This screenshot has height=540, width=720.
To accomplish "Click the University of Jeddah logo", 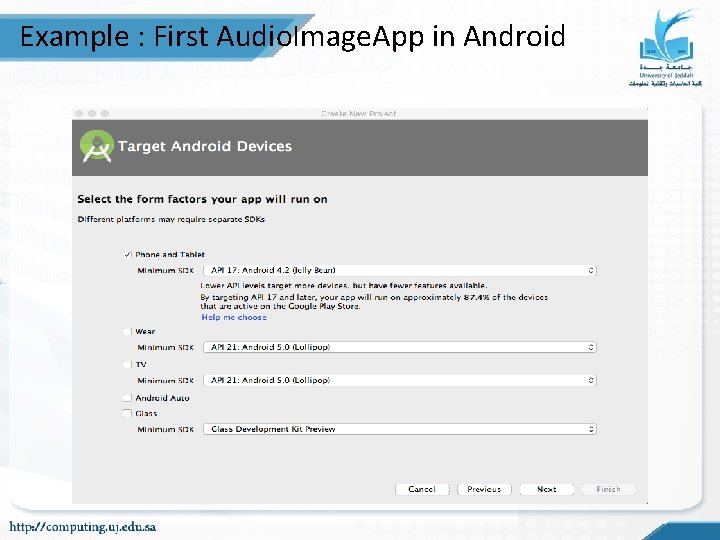I will (665, 47).
